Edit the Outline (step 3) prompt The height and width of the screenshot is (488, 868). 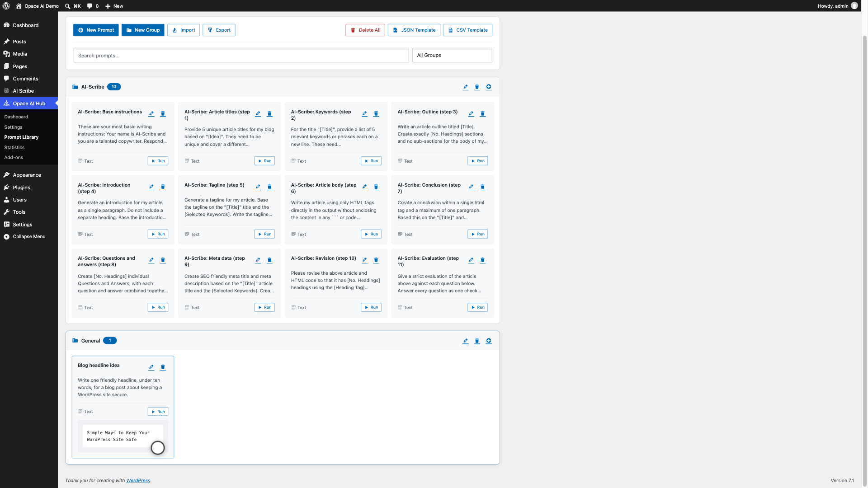tap(471, 114)
